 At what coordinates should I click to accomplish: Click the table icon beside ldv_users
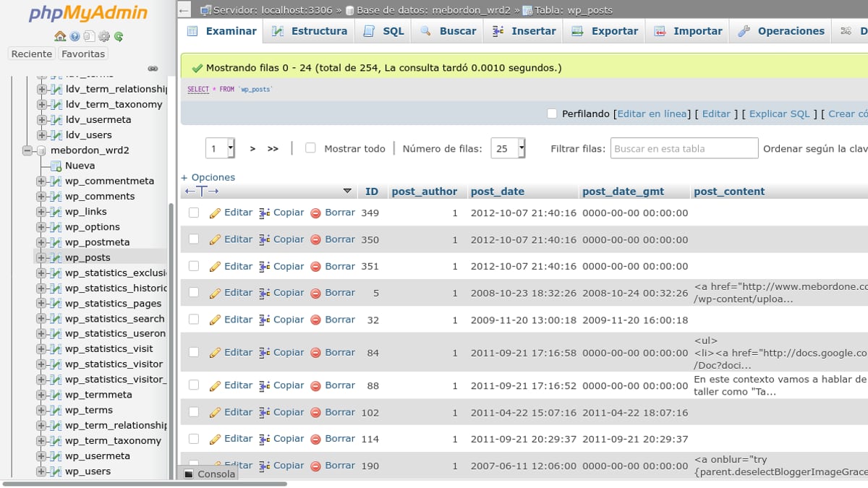coord(56,135)
